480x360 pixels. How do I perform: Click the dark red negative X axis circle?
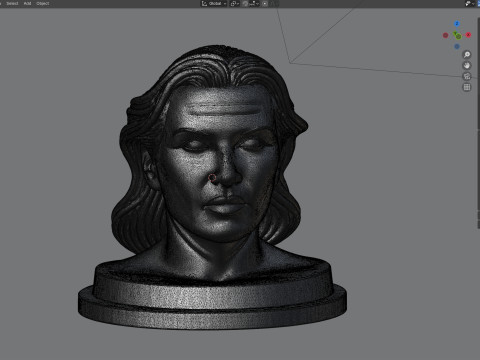445,35
